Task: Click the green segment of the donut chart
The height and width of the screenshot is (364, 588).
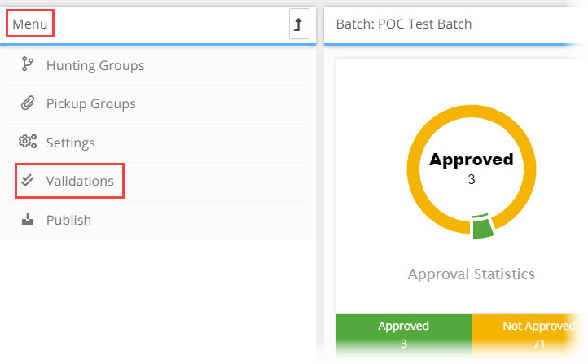Action: click(483, 226)
